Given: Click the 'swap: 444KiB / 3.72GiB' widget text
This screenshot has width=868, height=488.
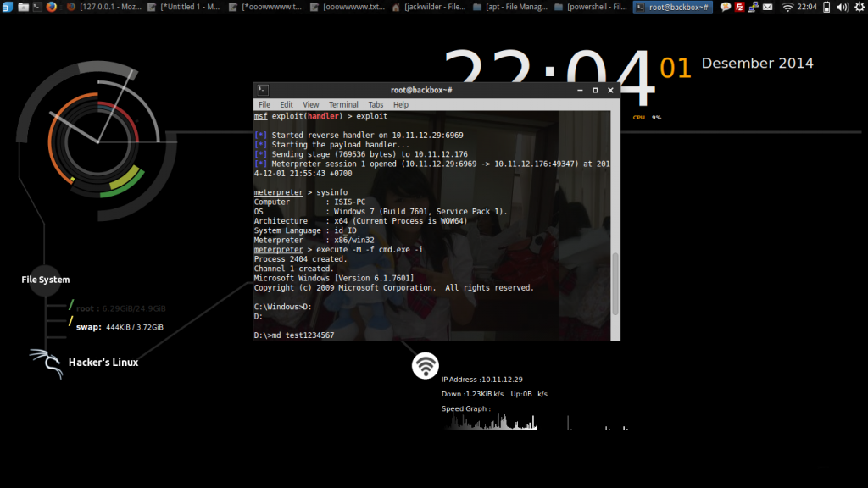Looking at the screenshot, I should pos(120,327).
